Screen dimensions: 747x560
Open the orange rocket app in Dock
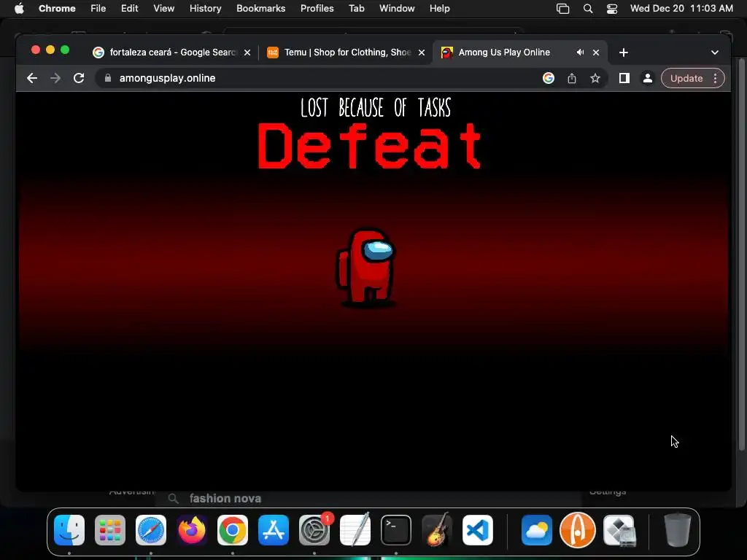[x=578, y=530]
